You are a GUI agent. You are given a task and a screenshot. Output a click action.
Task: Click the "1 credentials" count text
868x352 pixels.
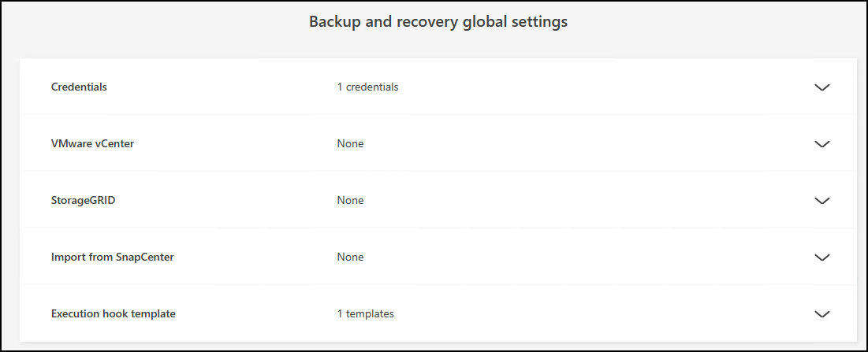[x=367, y=87]
